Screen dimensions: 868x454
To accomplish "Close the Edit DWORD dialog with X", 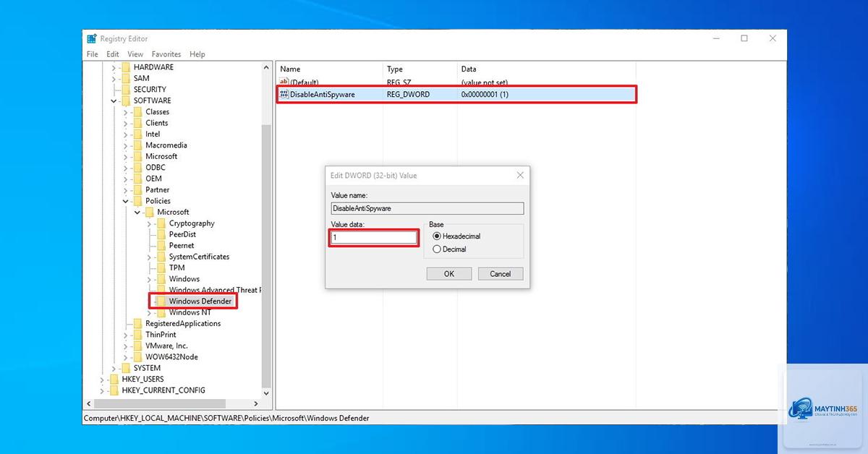I will pos(520,175).
